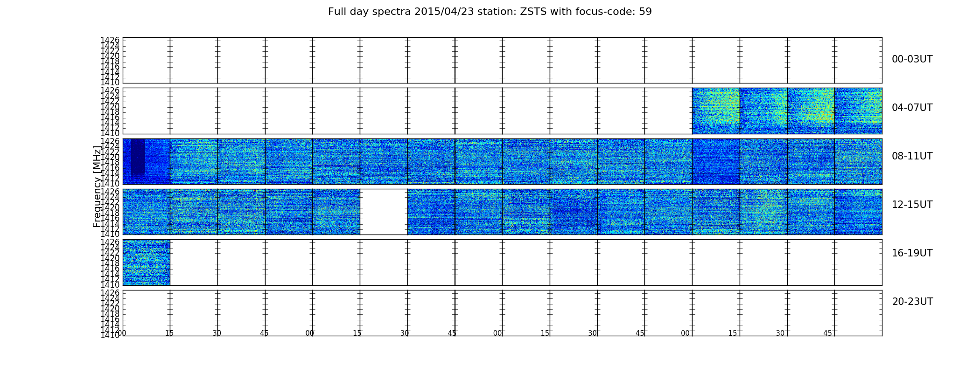Screen dimensions: 980x373
Task: Click the dark navy rectangle in 08-11UT spectrum
Action: [138, 157]
